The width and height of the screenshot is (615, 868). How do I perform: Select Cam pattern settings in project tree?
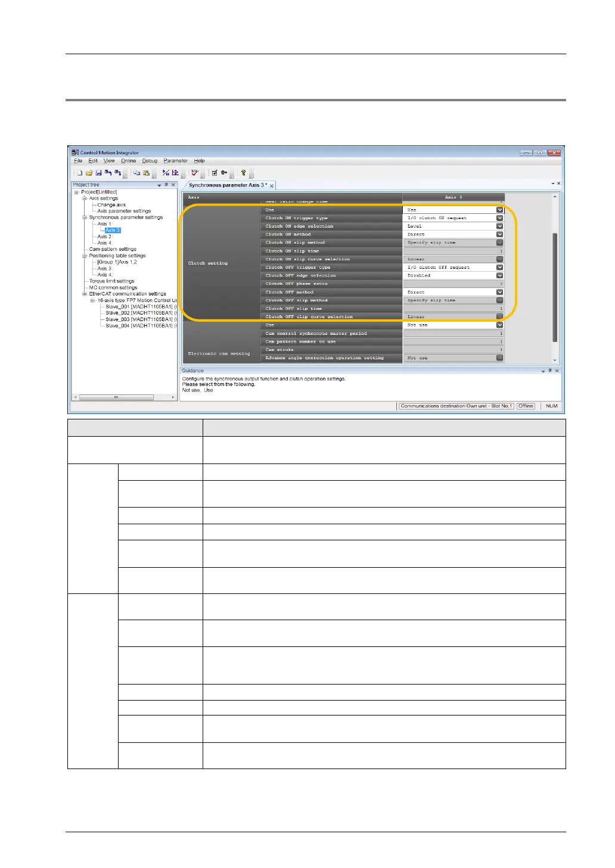113,249
